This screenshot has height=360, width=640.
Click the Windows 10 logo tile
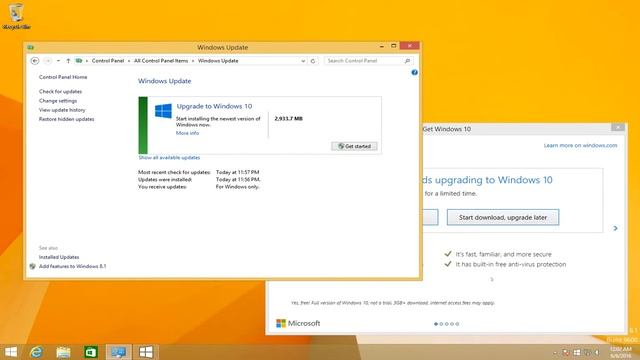click(x=163, y=111)
